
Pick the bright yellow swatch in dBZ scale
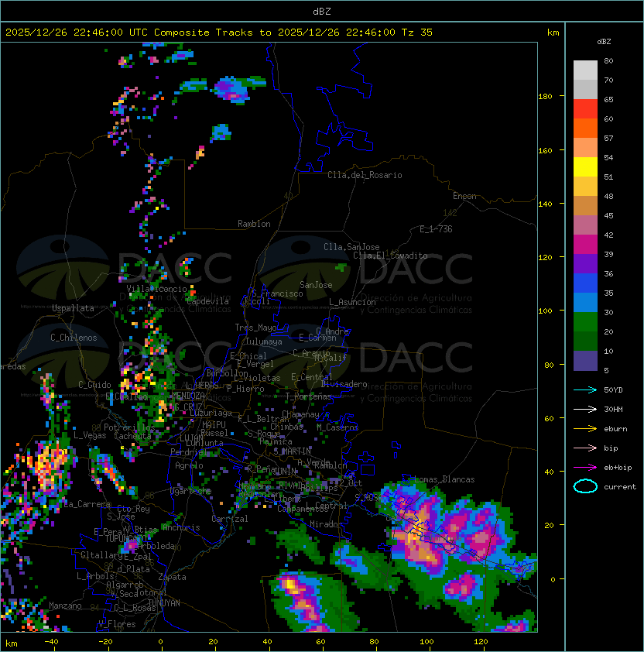(x=585, y=167)
